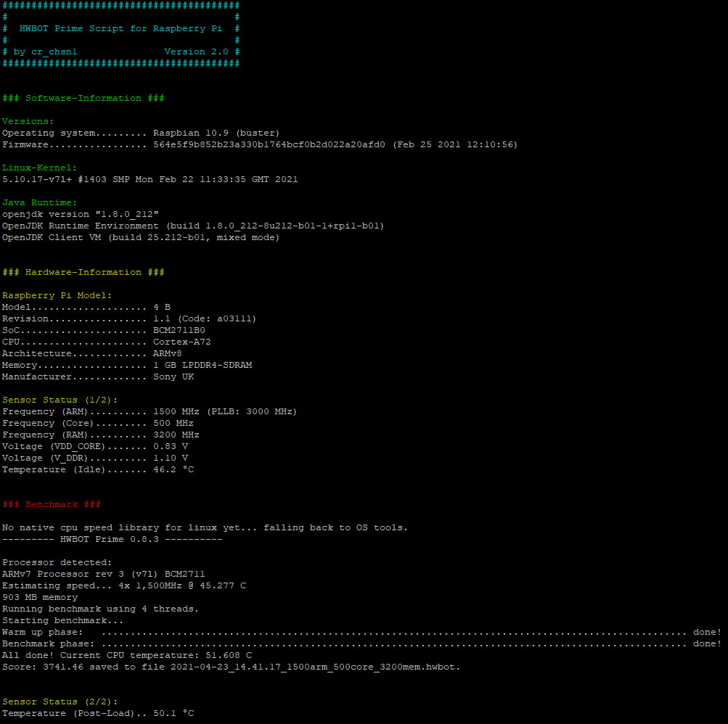The width and height of the screenshot is (728, 724).
Task: Click the 'HWBOT Prime Script for Raspberry Pi' title
Action: [120, 28]
